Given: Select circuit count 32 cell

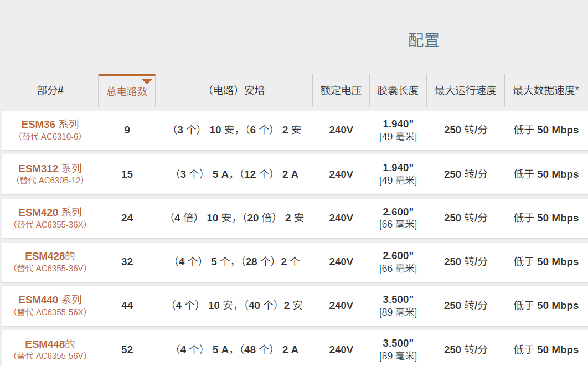Looking at the screenshot, I should [x=127, y=262].
